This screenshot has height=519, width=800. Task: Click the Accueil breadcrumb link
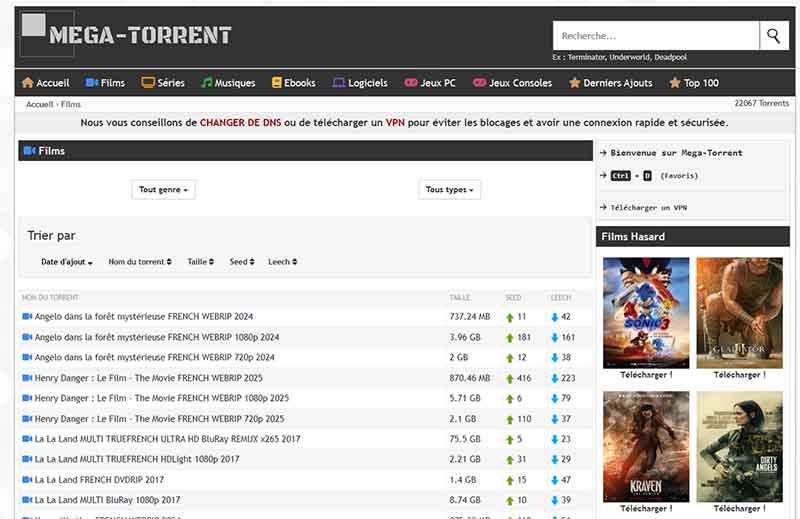click(x=39, y=104)
